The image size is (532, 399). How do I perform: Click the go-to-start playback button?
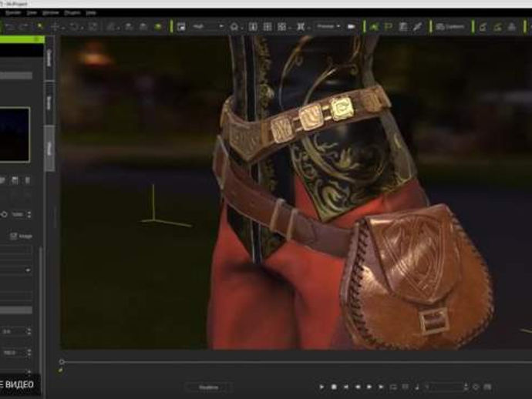coord(345,387)
